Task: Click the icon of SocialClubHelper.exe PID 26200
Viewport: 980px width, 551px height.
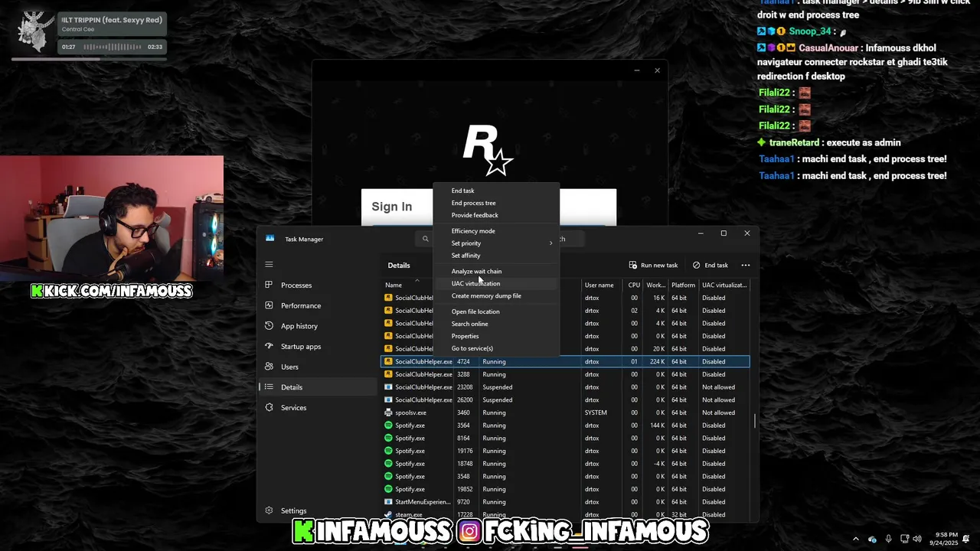Action: pos(388,399)
